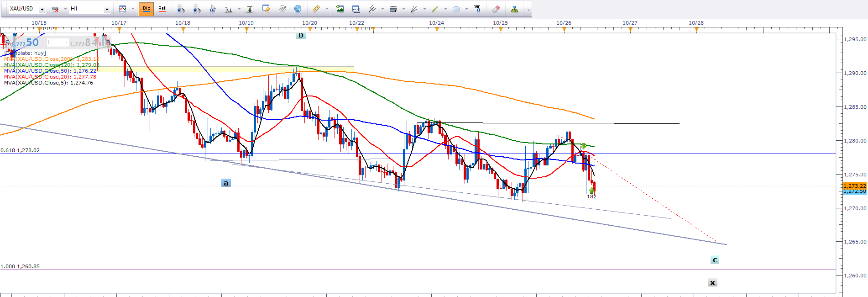868x297 pixels.
Task: Toggle the Bid price display
Action: click(x=146, y=9)
